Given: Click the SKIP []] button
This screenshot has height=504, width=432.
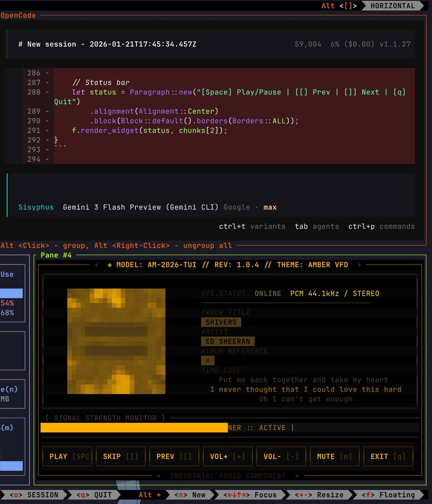Looking at the screenshot, I should click(x=120, y=457).
